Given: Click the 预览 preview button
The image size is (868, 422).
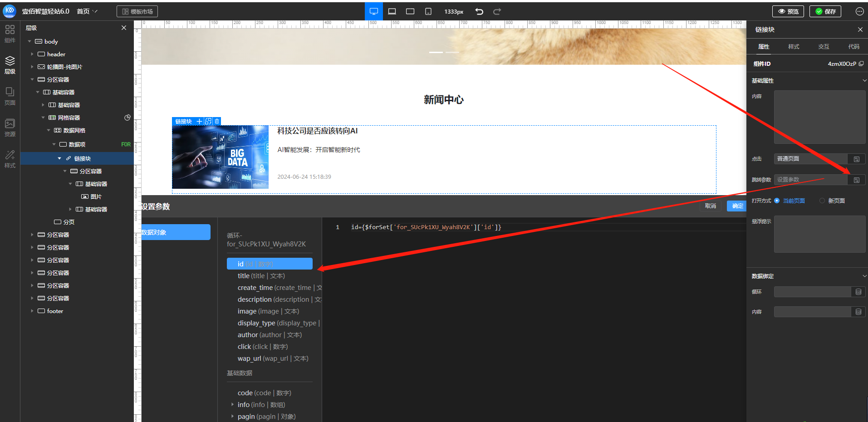Looking at the screenshot, I should point(788,11).
